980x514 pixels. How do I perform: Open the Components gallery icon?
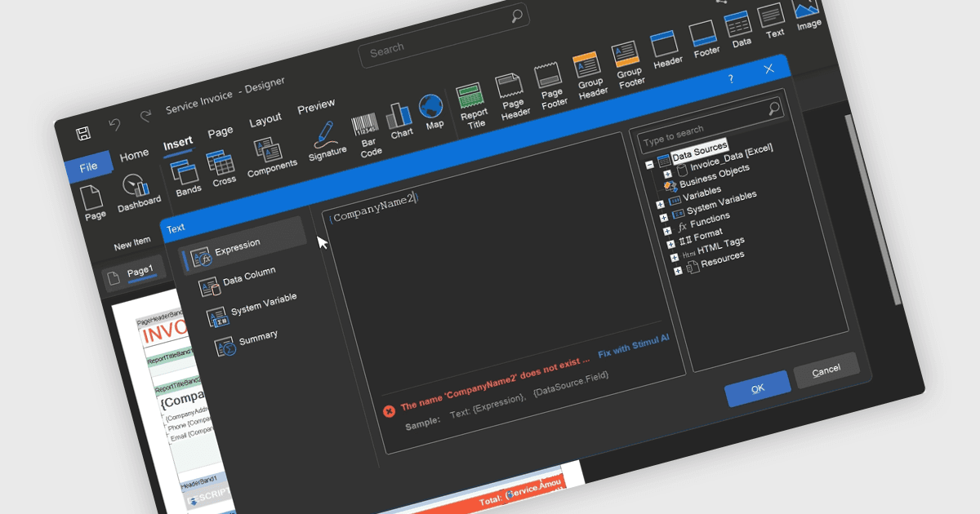tap(269, 157)
